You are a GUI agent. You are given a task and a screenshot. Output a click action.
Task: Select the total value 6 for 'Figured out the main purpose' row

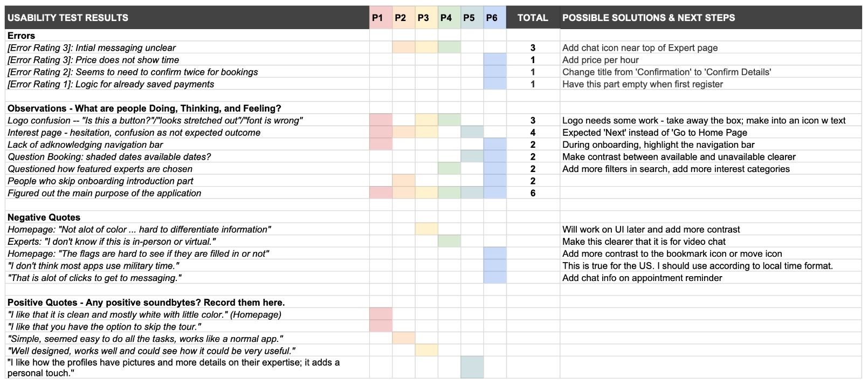coord(533,193)
